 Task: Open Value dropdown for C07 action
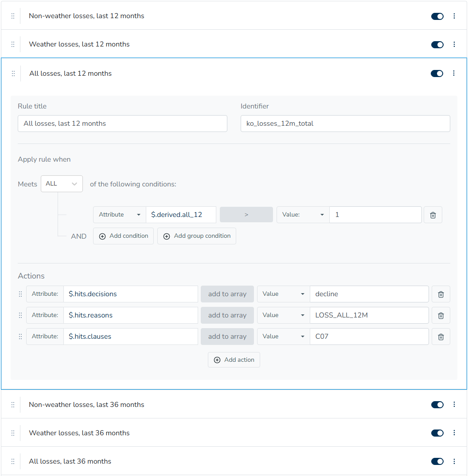(284, 337)
